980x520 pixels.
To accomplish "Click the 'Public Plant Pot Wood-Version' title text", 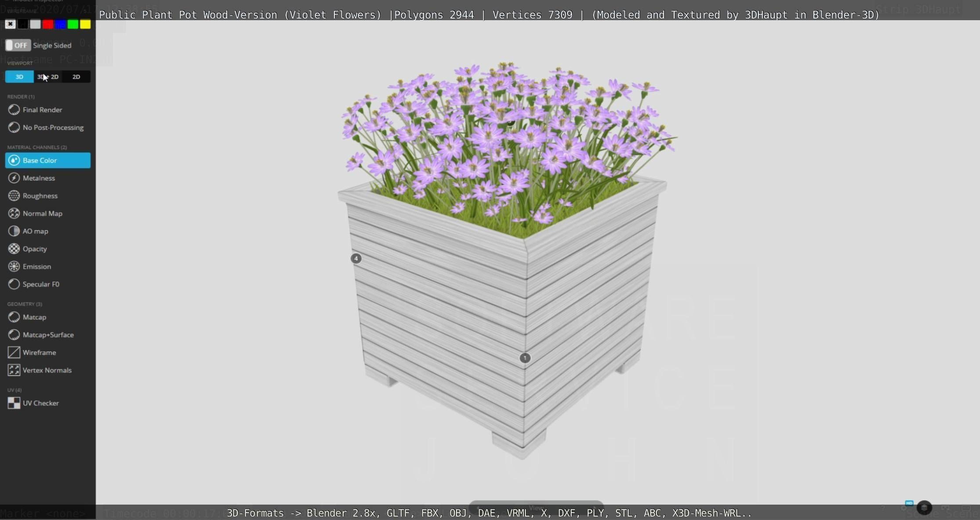I will click(x=188, y=15).
